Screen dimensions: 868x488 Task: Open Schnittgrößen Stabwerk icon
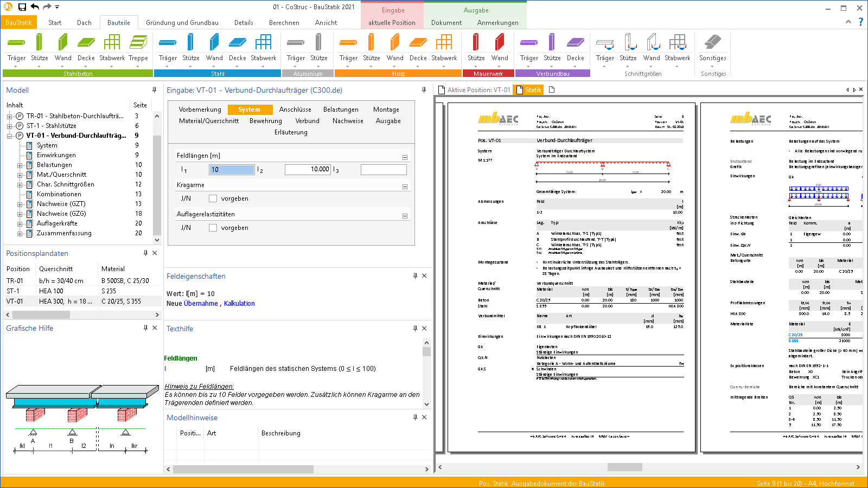coord(677,43)
